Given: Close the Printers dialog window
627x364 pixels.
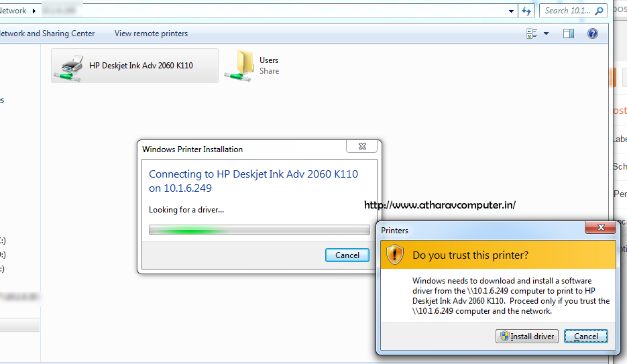Looking at the screenshot, I should [601, 227].
